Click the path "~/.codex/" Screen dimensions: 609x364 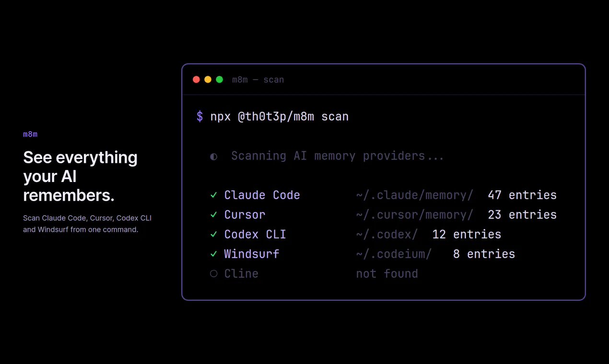click(387, 234)
